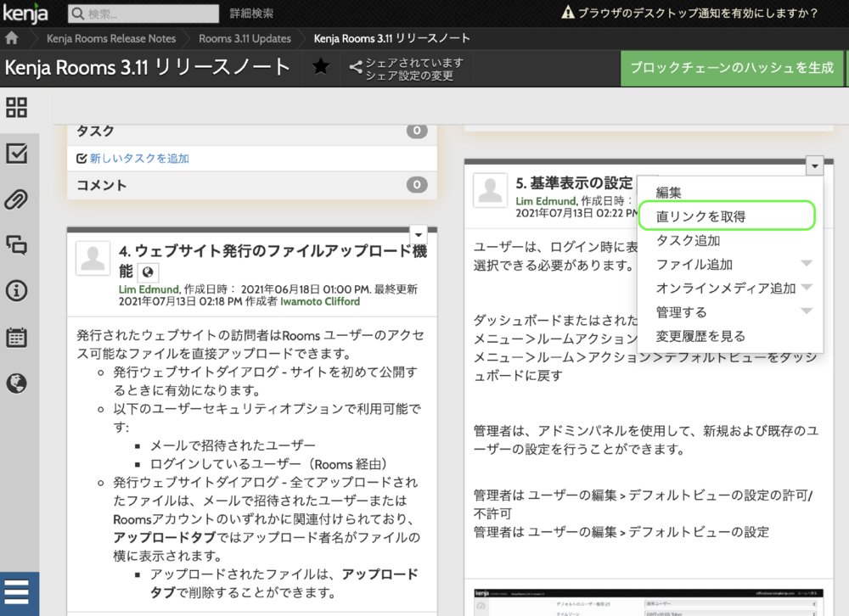Select オンラインメディア追加 menu item

click(726, 288)
